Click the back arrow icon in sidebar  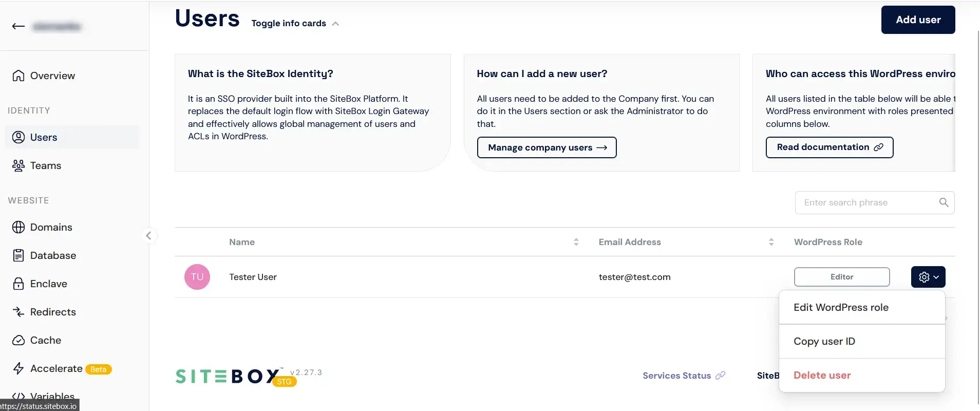pyautogui.click(x=18, y=26)
